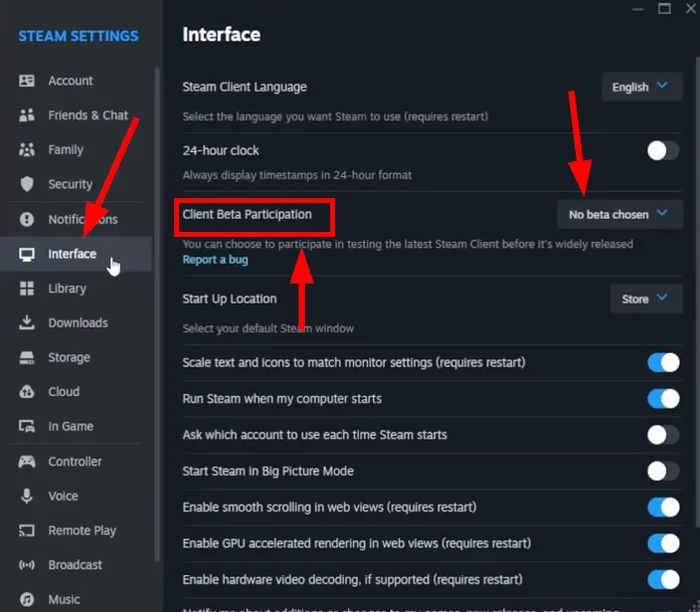Click the Notifications exclamation icon

click(x=27, y=219)
